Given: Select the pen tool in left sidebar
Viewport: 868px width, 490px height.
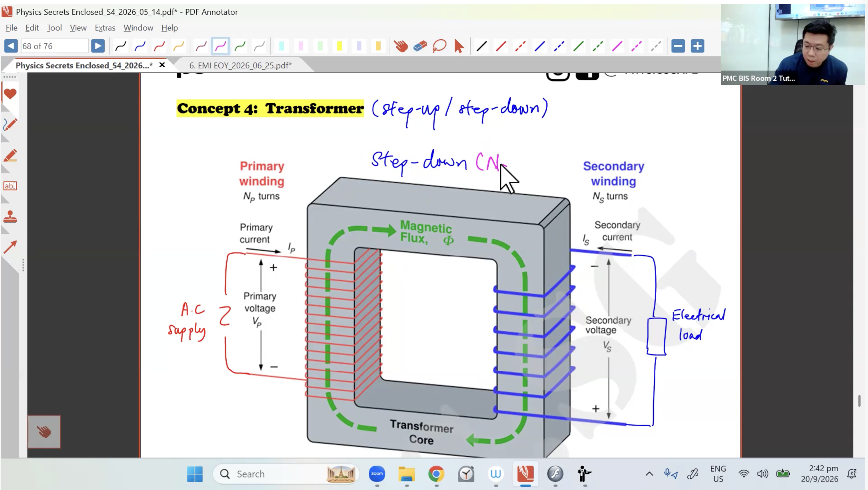Looking at the screenshot, I should coord(10,125).
